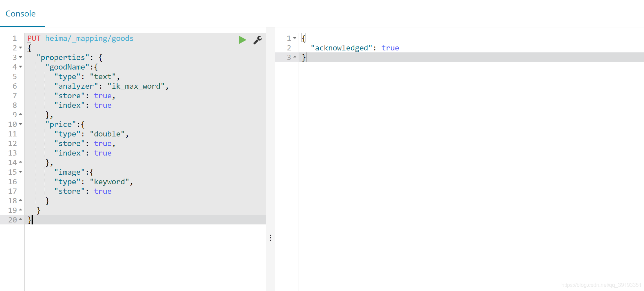Switch to the Console tab

[21, 14]
